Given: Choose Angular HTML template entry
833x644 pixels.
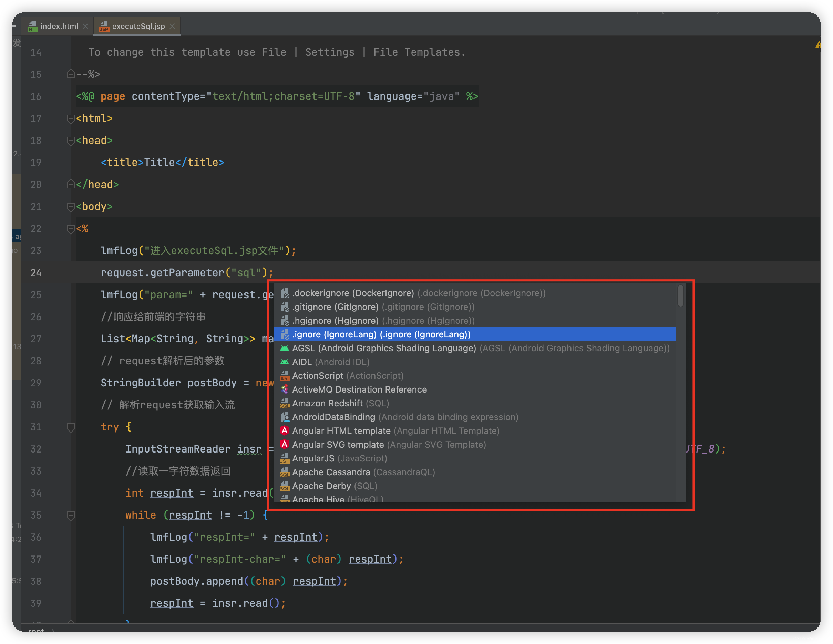Looking at the screenshot, I should pyautogui.click(x=475, y=430).
